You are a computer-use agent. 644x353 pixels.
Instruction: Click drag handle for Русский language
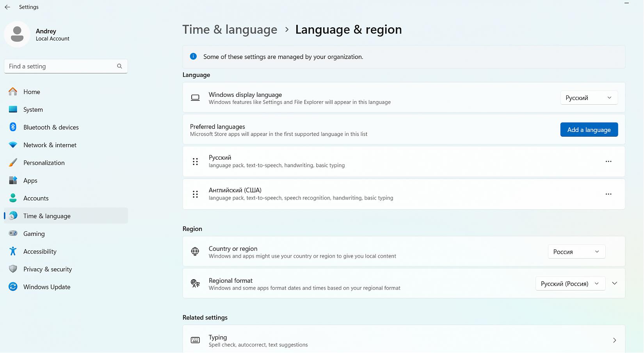point(195,161)
